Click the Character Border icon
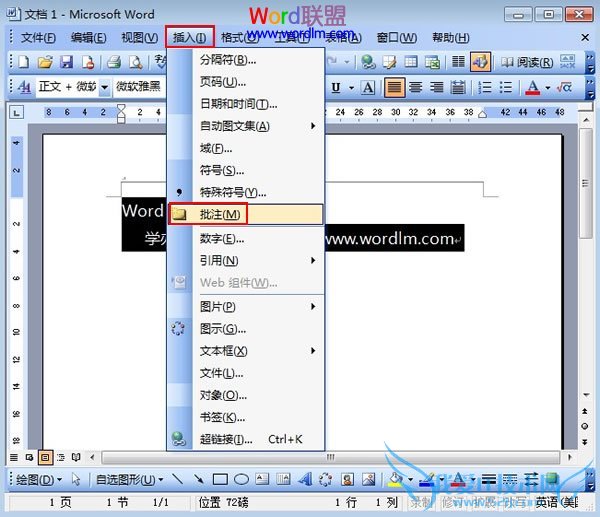The width and height of the screenshot is (600, 517). (368, 88)
